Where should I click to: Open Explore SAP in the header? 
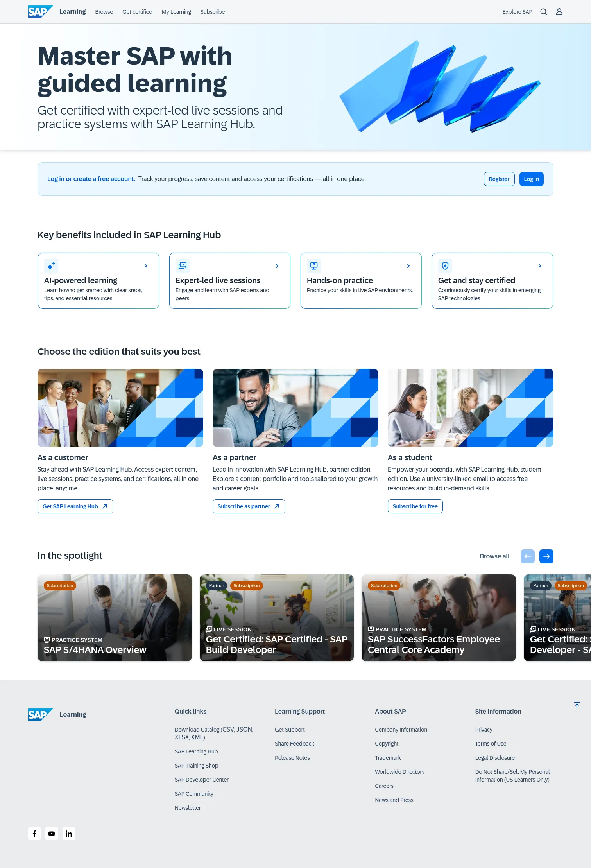click(x=517, y=12)
